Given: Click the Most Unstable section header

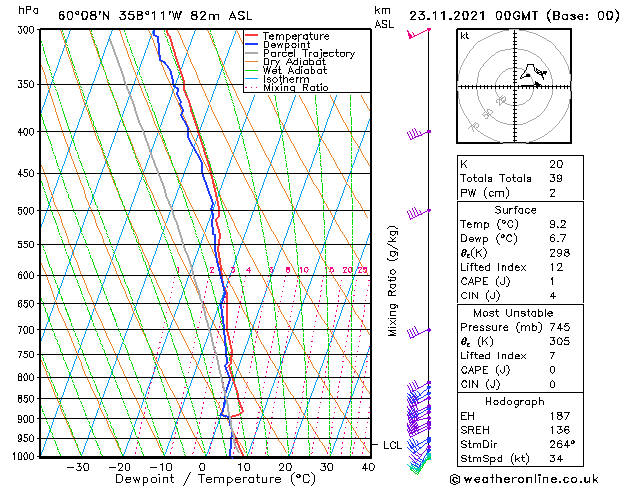Looking at the screenshot, I should (x=513, y=313).
